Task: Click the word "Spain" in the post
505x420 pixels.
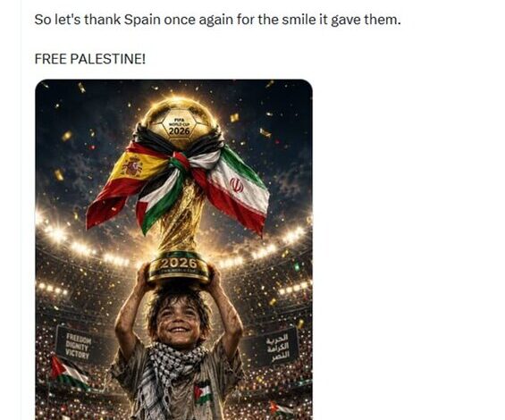Action: [142, 20]
